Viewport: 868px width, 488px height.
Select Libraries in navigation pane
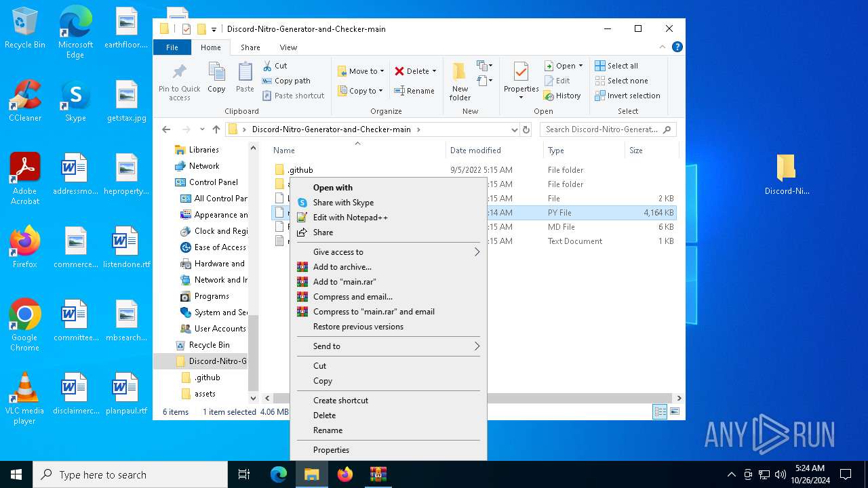[203, 150]
